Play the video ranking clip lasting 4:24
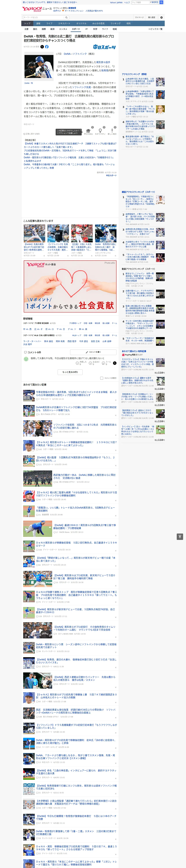Screen dimensions: 186x868 click(x=160, y=294)
